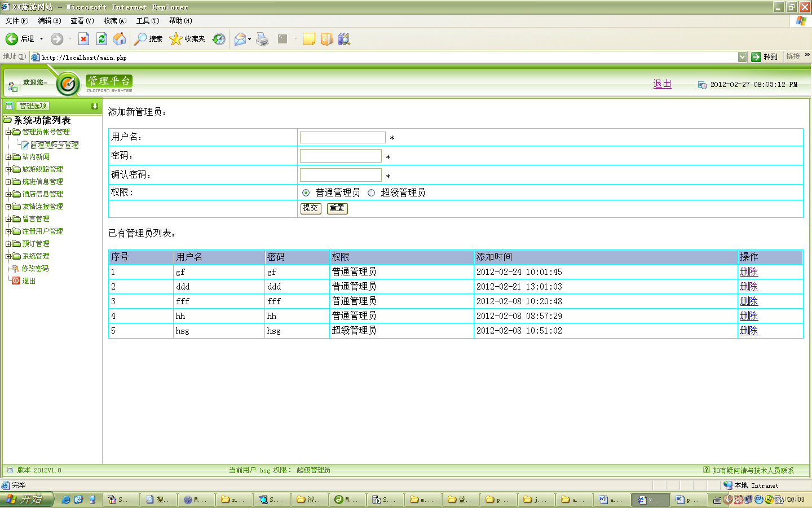Screen dimensions: 812x508
Task: Click the Forward arrow button
Action: click(x=57, y=39)
